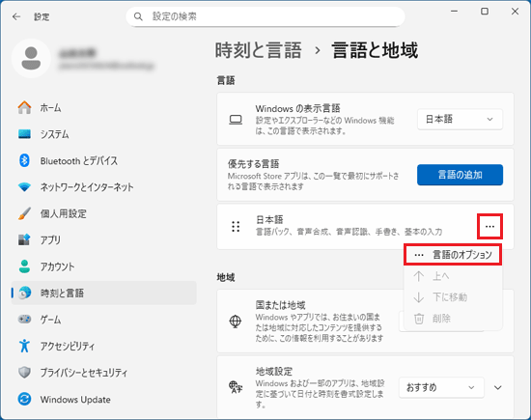Click the search magnifier icon
This screenshot has height=420, width=531.
(138, 16)
